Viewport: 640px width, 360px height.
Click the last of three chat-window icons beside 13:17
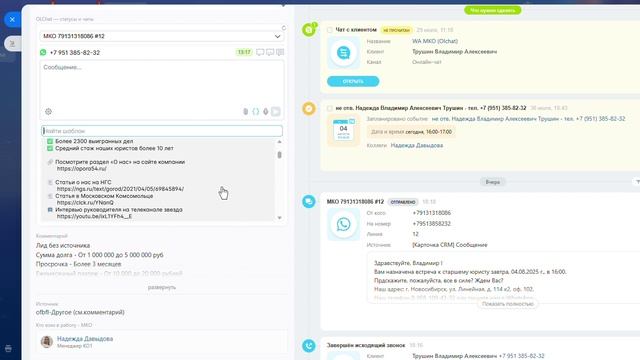280,52
